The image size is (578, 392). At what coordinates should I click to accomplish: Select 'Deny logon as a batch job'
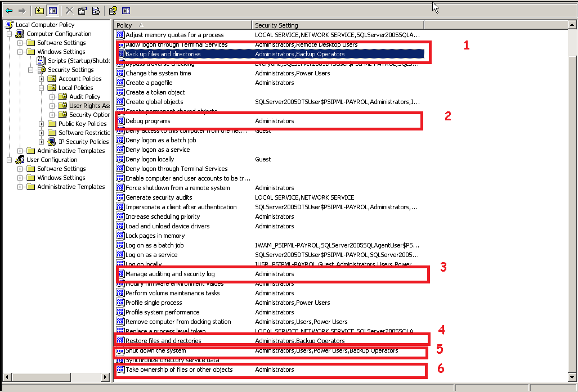[270, 140]
